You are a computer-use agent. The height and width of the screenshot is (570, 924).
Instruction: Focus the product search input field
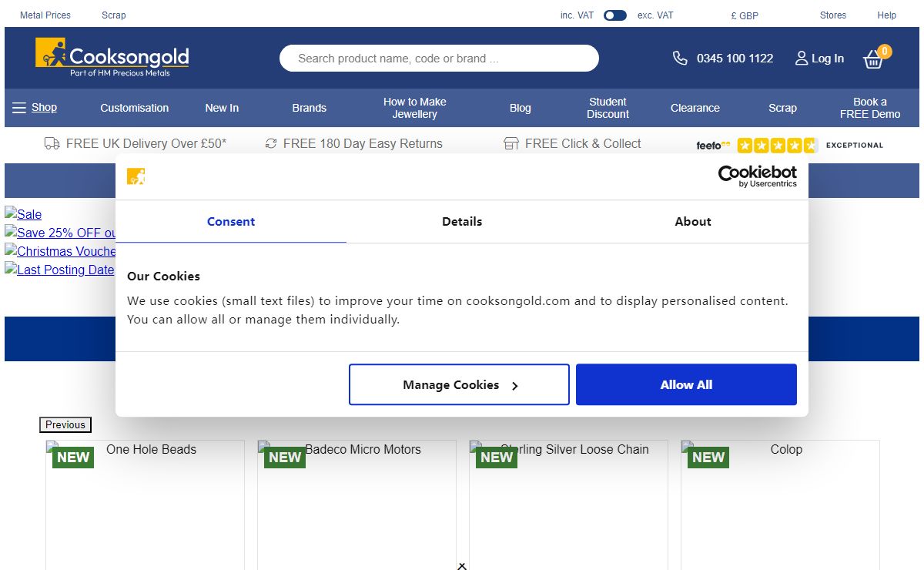point(439,59)
